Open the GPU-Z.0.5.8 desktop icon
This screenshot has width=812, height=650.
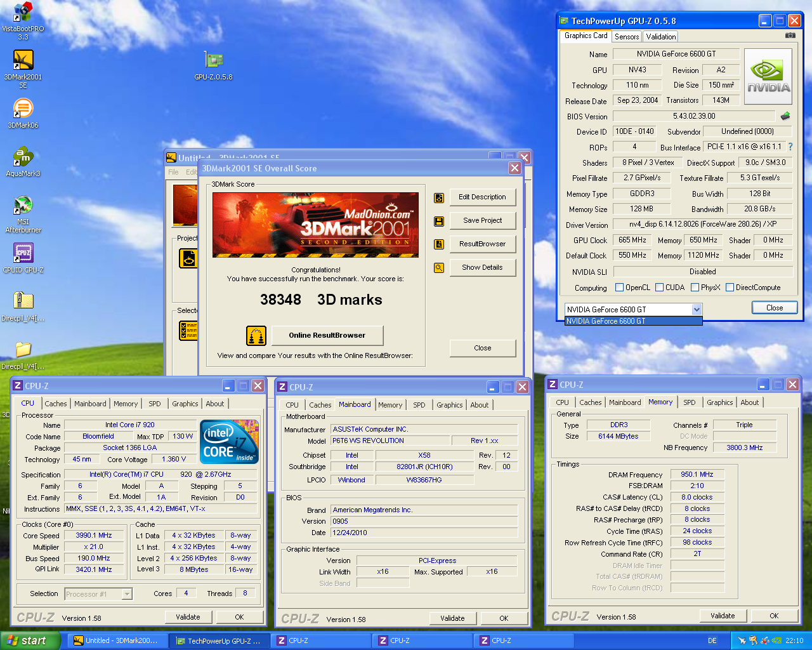(214, 60)
